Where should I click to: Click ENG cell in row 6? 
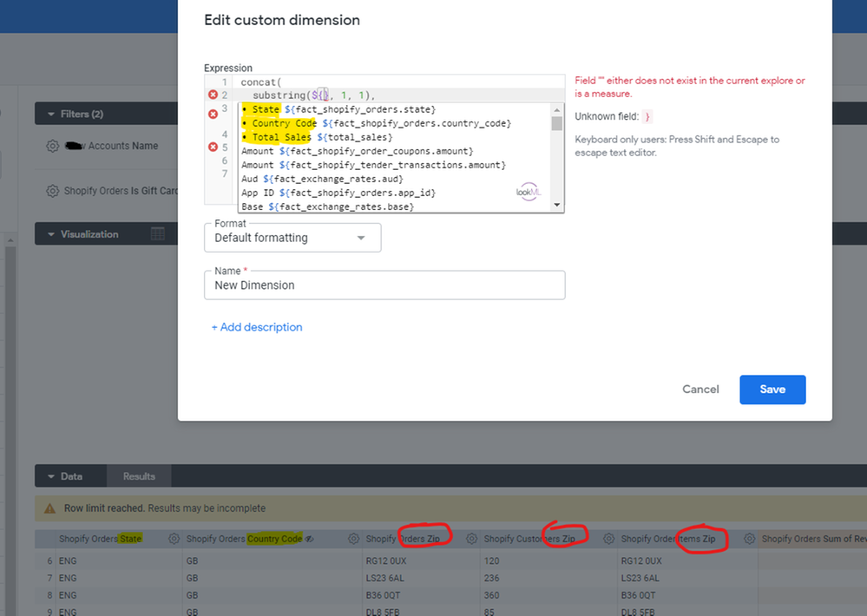point(68,560)
